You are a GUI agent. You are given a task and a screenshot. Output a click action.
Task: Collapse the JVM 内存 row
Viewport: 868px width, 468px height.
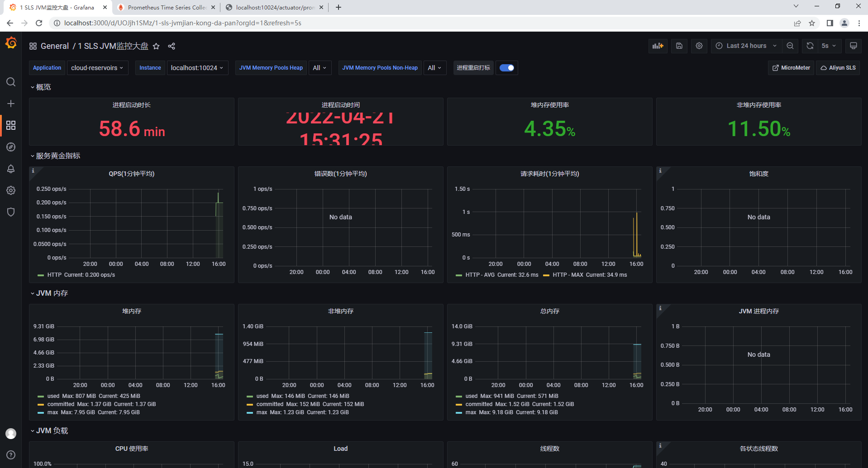49,293
